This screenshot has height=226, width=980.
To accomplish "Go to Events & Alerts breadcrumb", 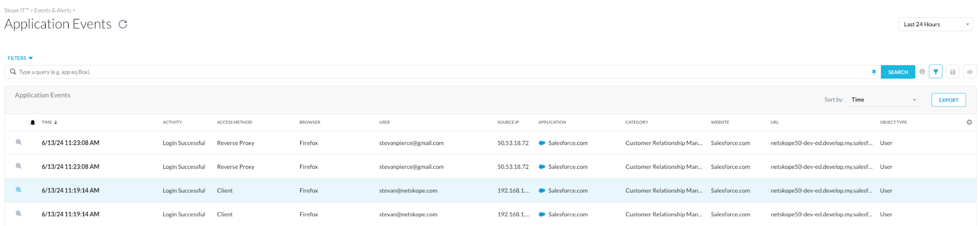I will point(53,10).
